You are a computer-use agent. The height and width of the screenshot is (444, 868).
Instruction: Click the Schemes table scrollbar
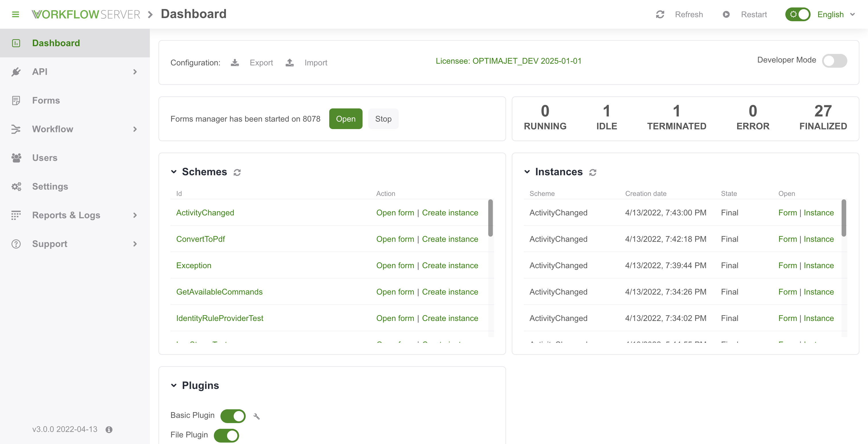coord(491,218)
